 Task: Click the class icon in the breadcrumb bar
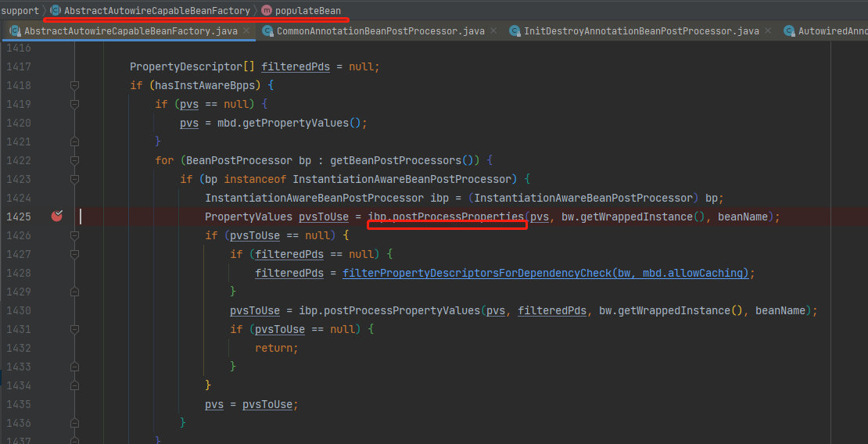[56, 10]
